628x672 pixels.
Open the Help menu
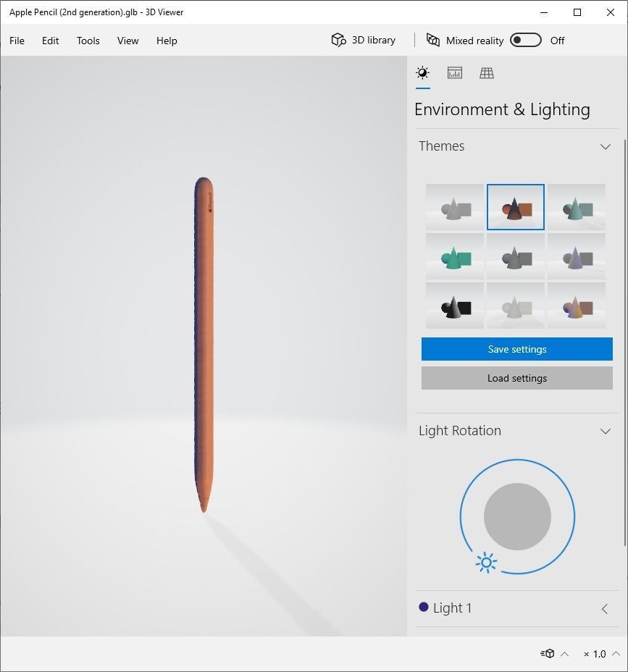[x=167, y=41]
